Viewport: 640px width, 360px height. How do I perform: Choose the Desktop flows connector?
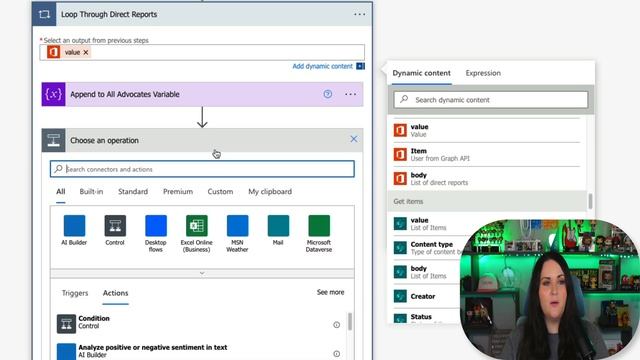coord(156,233)
